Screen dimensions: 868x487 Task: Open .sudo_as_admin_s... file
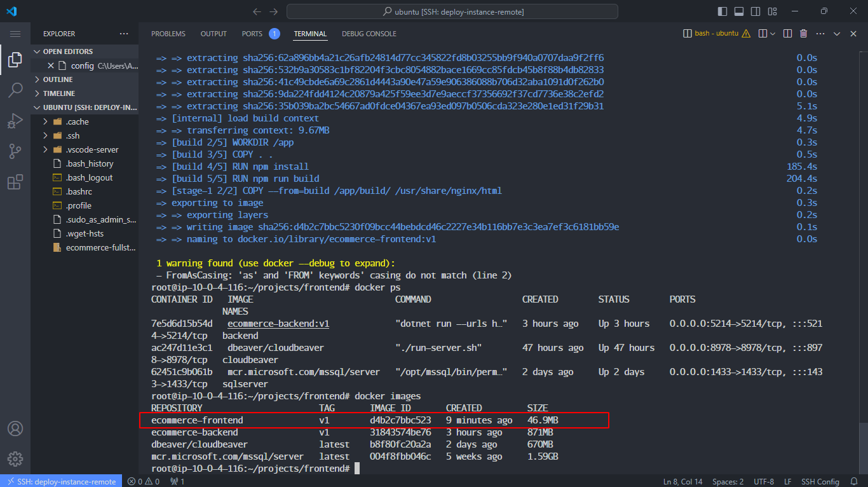tap(85, 219)
